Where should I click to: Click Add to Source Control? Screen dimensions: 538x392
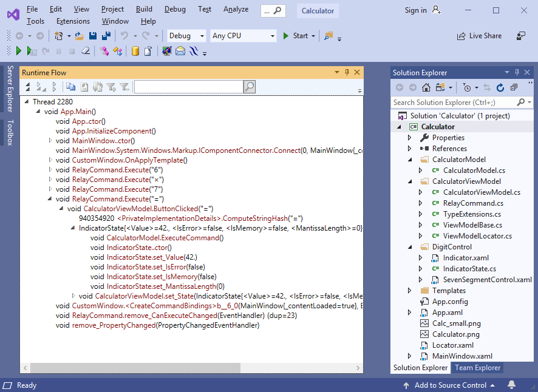450,385
